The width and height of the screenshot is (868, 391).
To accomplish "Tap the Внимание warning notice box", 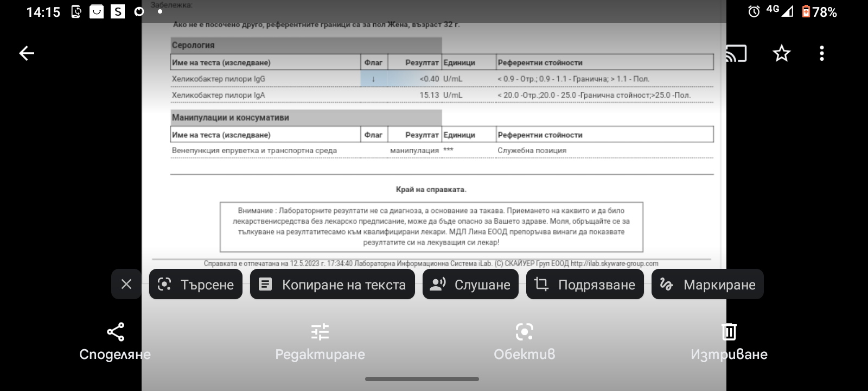I will [431, 226].
